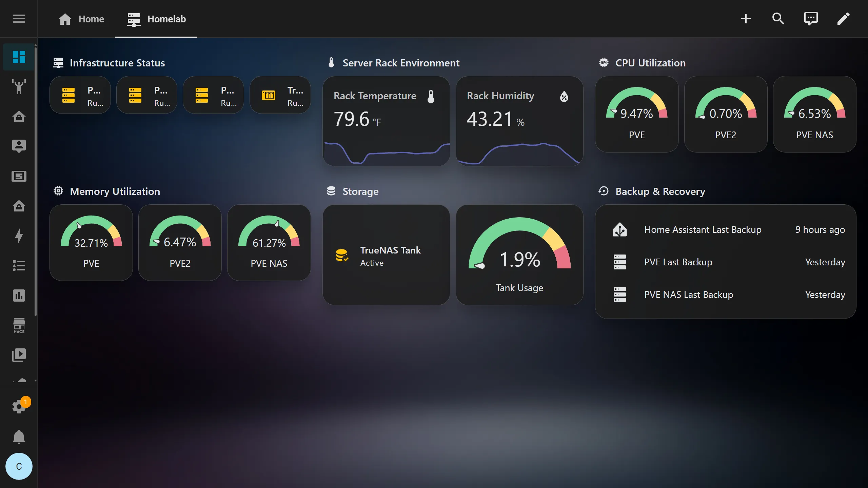Click the Tr... infrastructure status card
The height and width of the screenshot is (488, 868).
point(280,95)
